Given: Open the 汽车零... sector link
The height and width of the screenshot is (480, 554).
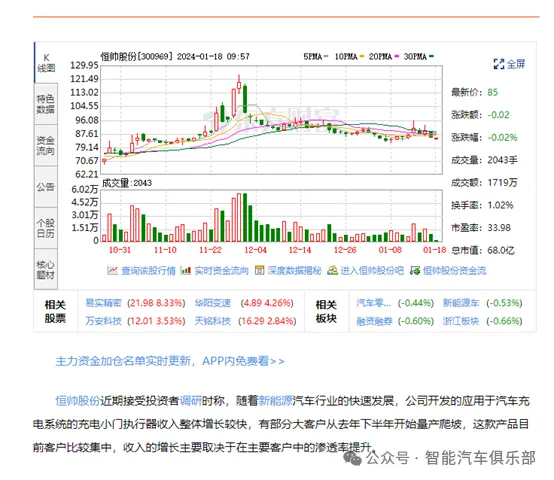Looking at the screenshot, I should coord(373,303).
